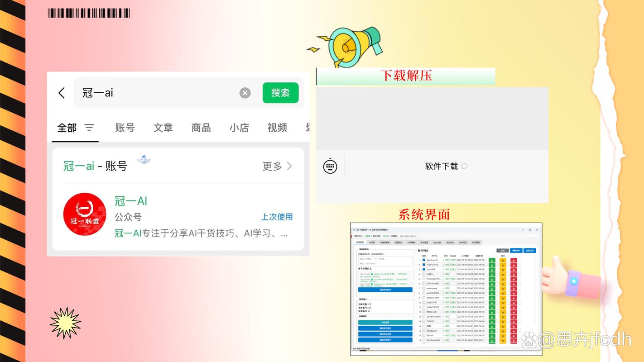
Task: Check the checkbox in account row 4
Action: coord(424,274)
